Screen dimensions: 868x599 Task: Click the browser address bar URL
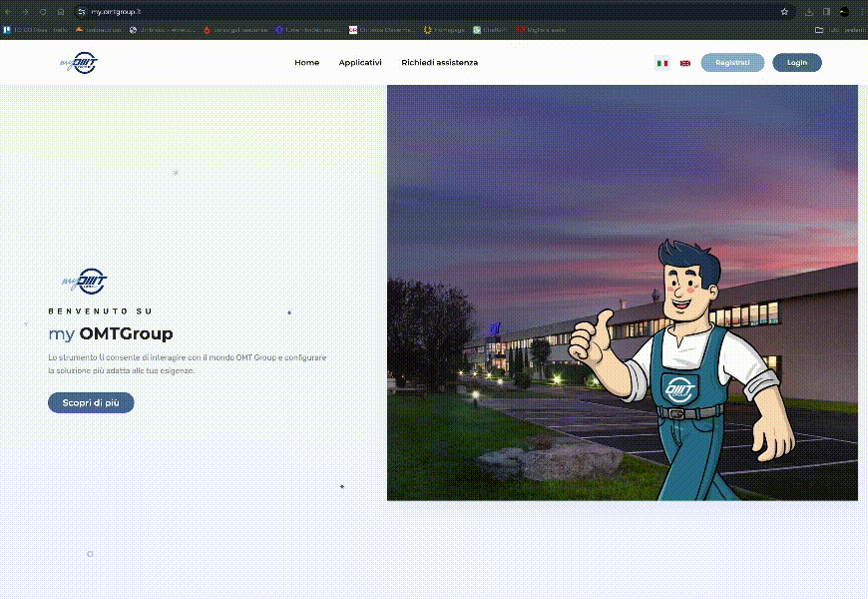(116, 12)
